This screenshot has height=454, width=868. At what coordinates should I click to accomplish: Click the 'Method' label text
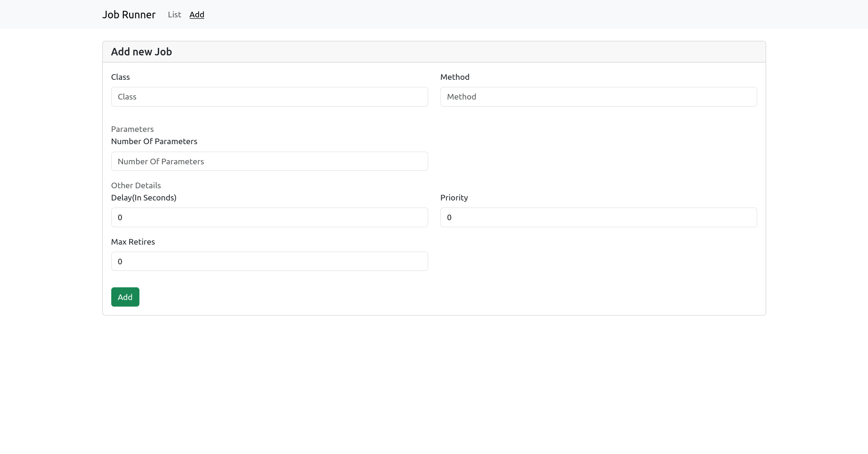click(455, 77)
